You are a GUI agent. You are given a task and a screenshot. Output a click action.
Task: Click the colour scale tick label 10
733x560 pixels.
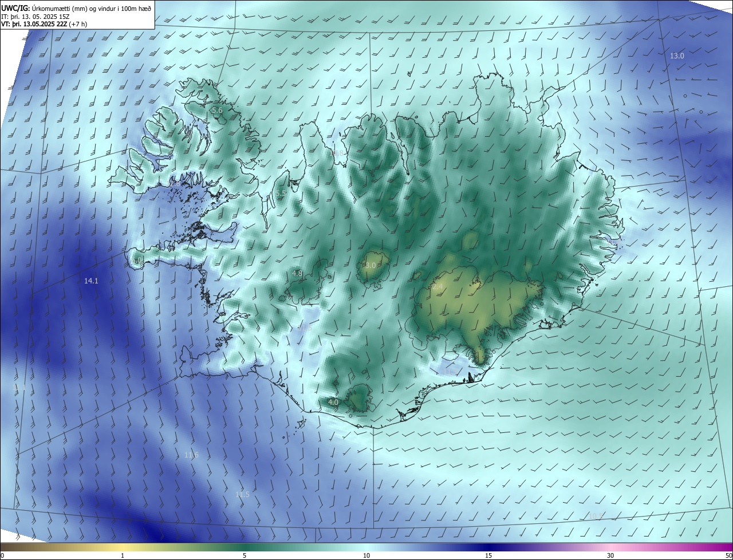coord(366,555)
